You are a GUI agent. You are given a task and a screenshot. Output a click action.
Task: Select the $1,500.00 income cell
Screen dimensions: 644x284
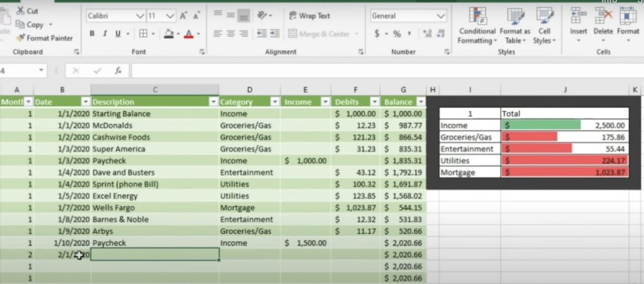(306, 243)
